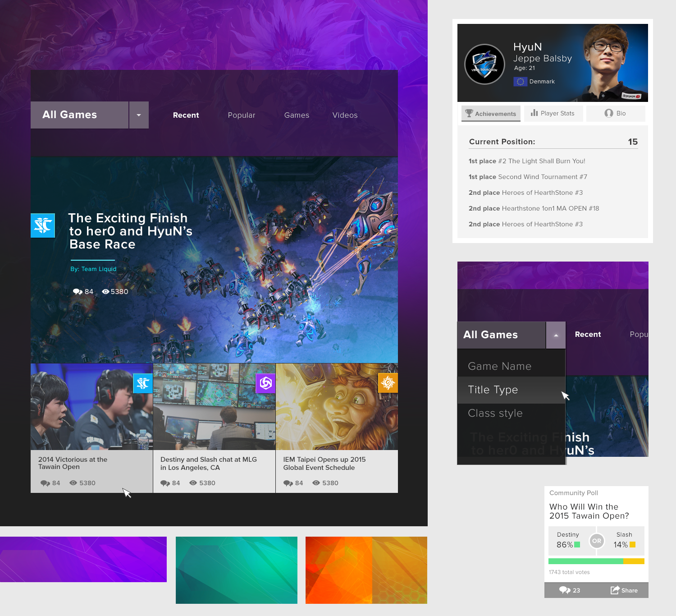Switch to the Recent tab in main panel
The height and width of the screenshot is (616, 676).
(186, 115)
